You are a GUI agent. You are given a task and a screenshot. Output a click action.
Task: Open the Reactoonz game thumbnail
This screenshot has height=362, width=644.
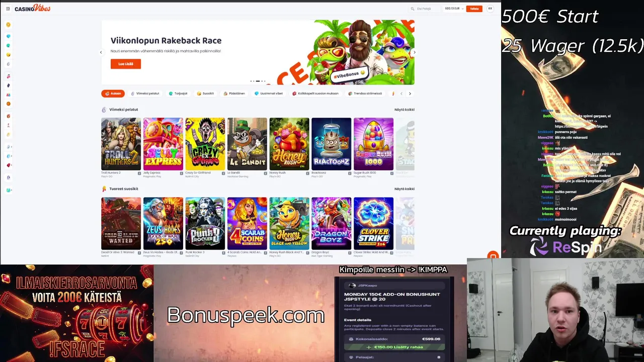coord(331,144)
